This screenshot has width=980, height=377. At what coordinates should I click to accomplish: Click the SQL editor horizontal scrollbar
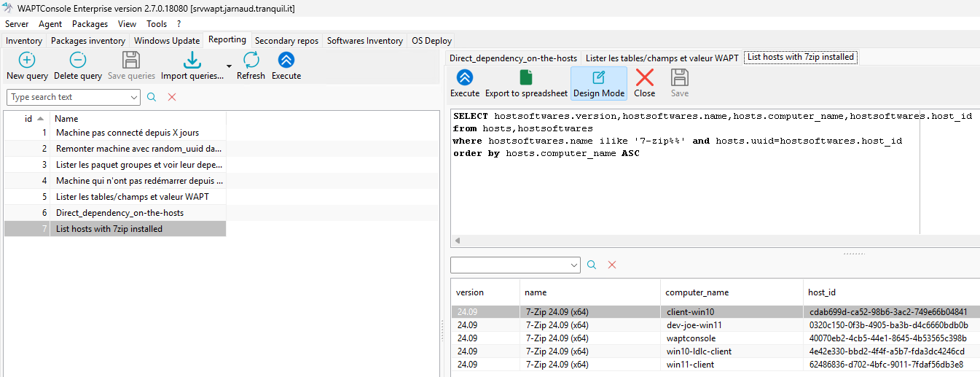[x=685, y=241]
